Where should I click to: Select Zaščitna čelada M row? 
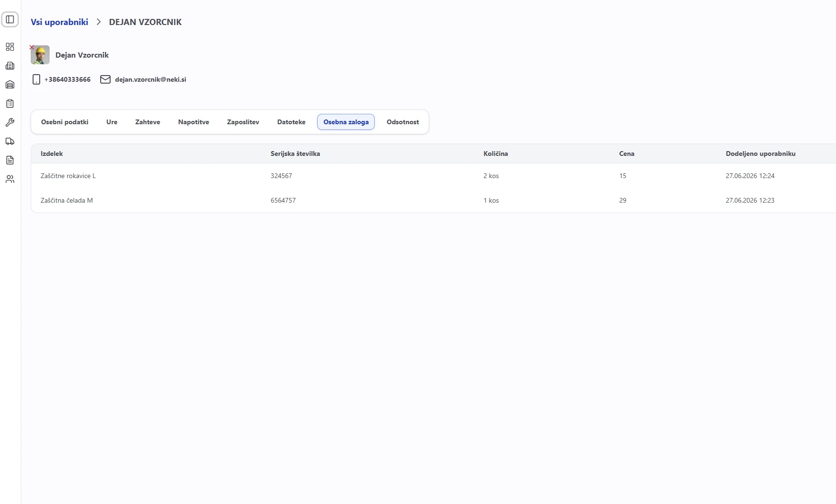[x=433, y=200]
